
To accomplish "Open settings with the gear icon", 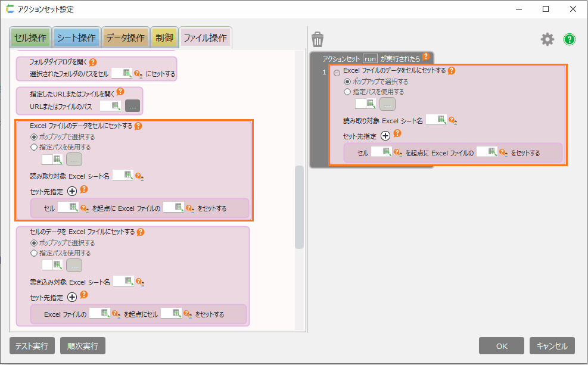I will [x=547, y=39].
